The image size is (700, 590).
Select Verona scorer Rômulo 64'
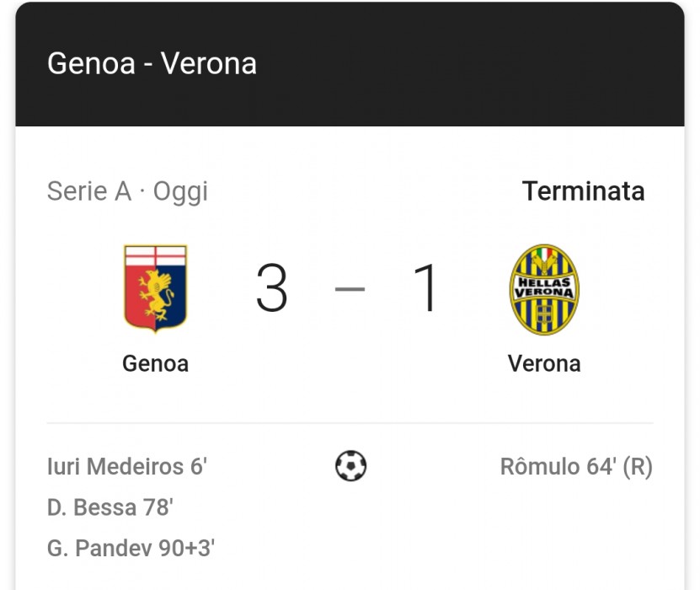point(558,467)
